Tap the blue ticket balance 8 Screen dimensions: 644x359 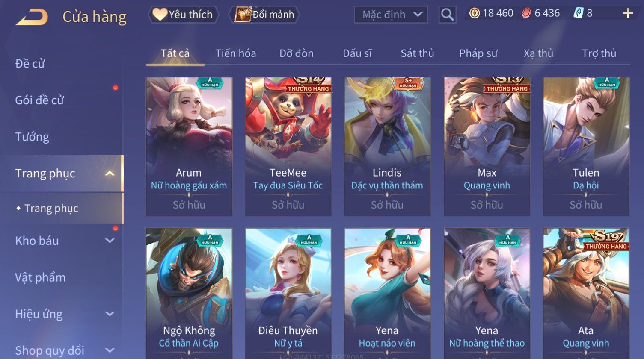[x=583, y=13]
